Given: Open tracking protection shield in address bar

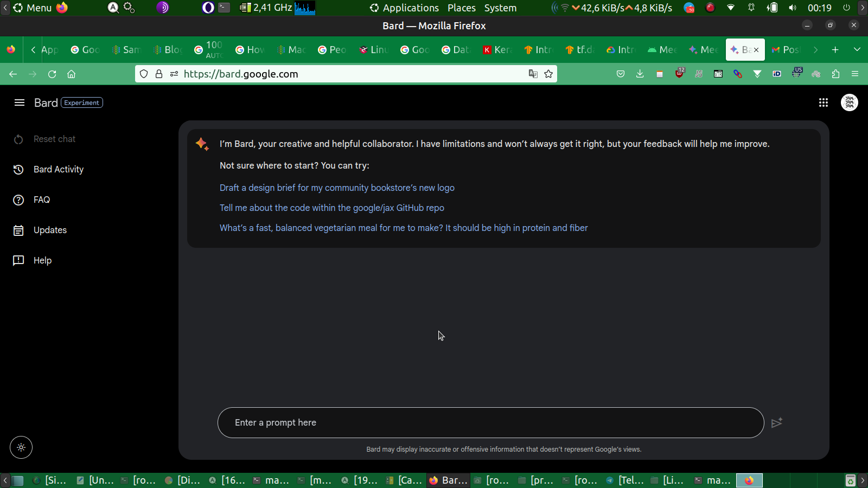Looking at the screenshot, I should (x=144, y=74).
